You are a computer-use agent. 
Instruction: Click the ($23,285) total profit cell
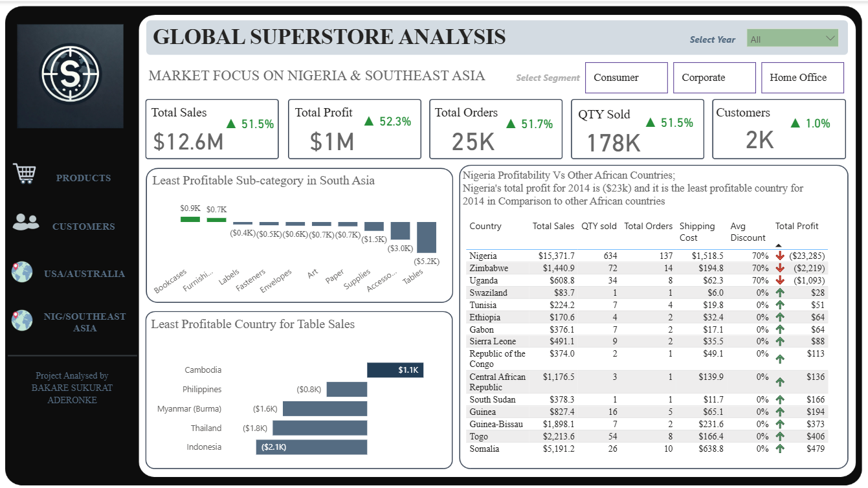point(807,256)
